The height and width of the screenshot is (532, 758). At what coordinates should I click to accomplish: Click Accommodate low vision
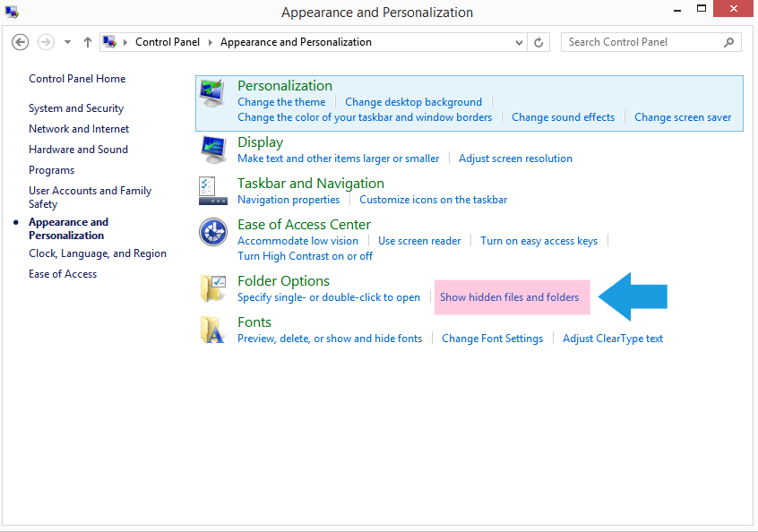point(297,241)
